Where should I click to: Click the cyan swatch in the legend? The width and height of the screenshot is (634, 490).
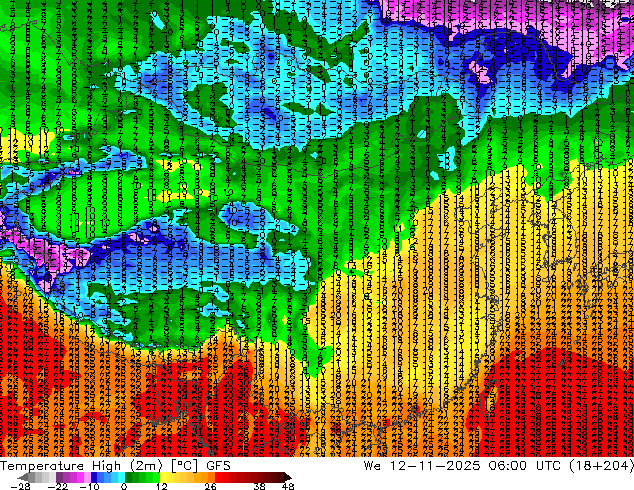pyautogui.click(x=121, y=477)
